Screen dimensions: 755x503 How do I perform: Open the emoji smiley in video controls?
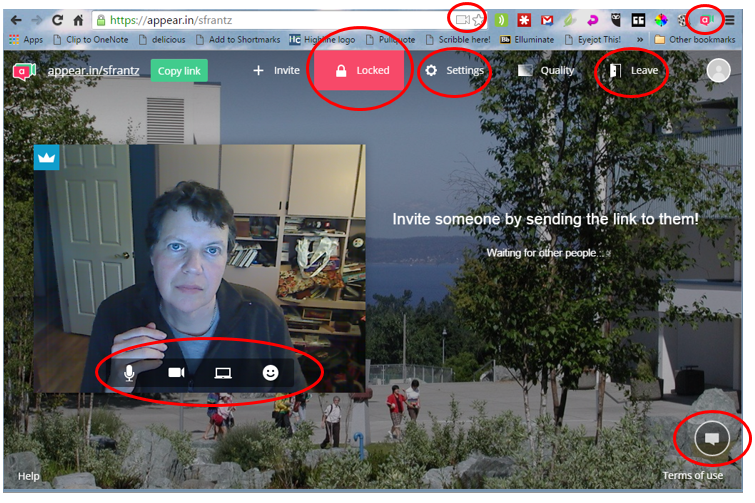coord(270,373)
